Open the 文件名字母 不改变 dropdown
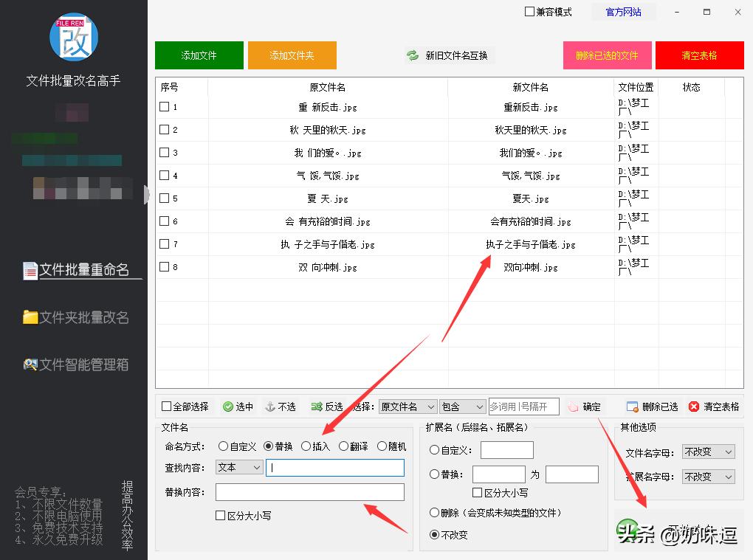The height and width of the screenshot is (560, 753). coord(707,451)
